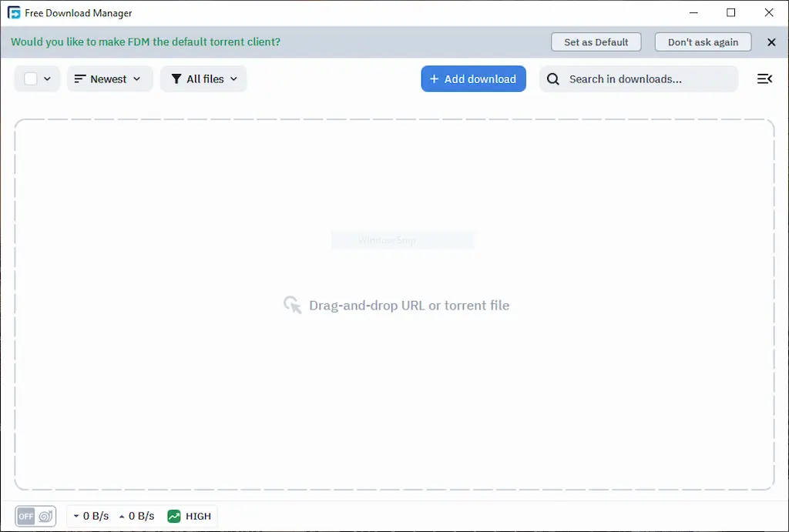Click the drag-and-drop cursor icon
Image resolution: width=789 pixels, height=532 pixels.
click(x=292, y=305)
